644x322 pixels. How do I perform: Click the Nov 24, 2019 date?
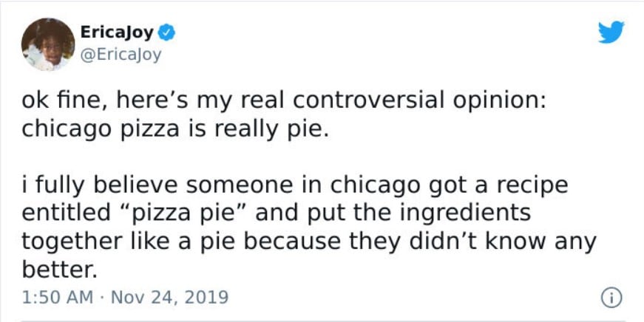[169, 297]
